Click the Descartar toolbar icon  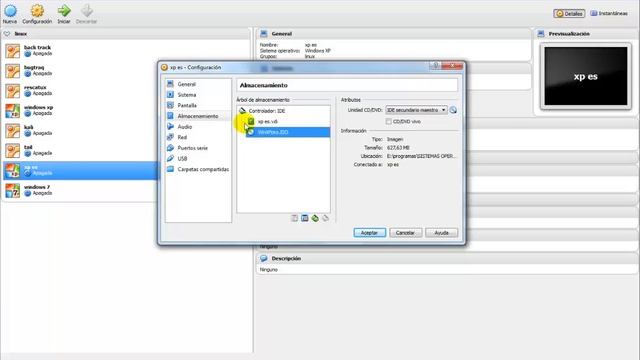[x=87, y=11]
